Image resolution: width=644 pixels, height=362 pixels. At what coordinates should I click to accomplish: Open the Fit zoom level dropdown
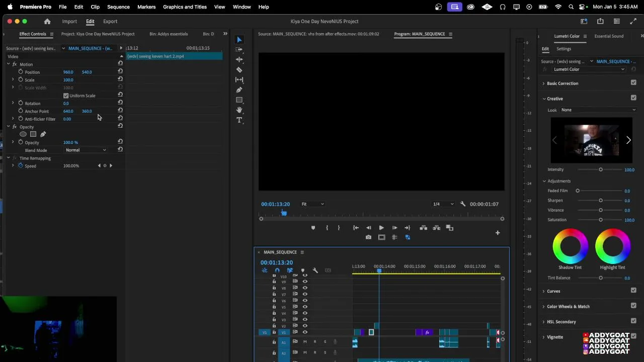312,204
